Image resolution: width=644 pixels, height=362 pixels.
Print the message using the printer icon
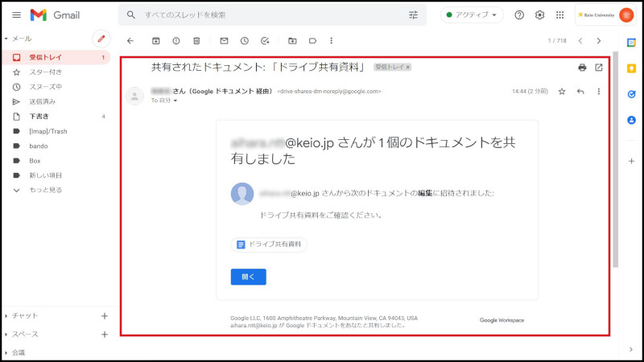click(x=582, y=68)
